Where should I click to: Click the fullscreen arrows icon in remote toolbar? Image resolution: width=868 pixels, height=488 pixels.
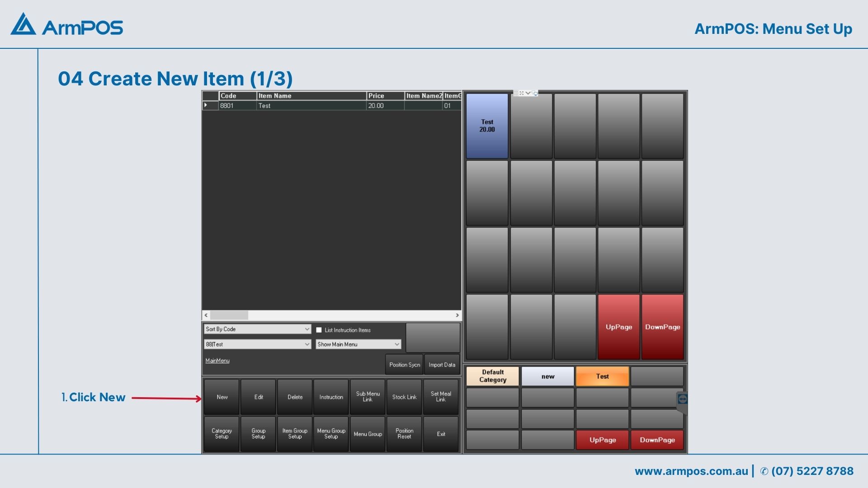coord(521,93)
